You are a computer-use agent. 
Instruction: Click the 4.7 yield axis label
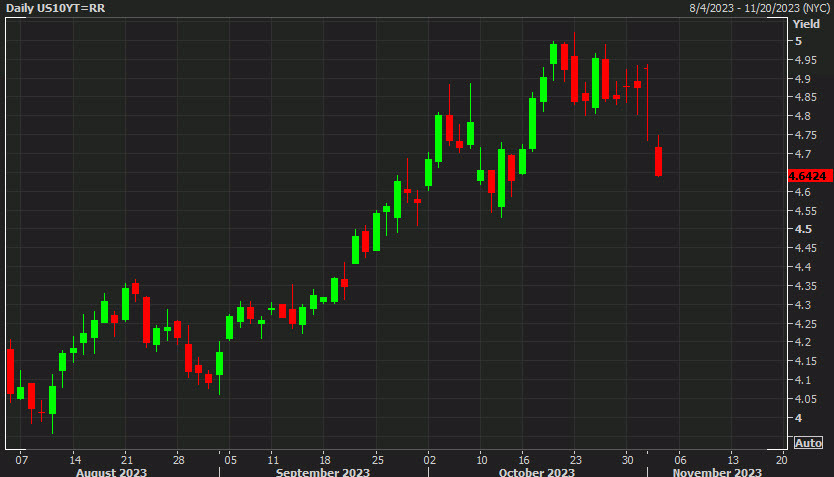coord(803,154)
